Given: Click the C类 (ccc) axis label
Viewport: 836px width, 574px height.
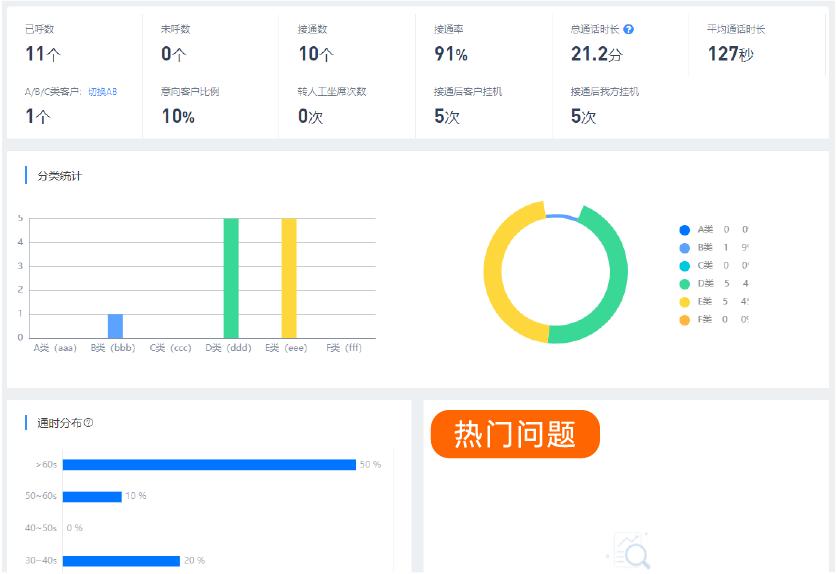Looking at the screenshot, I should point(171,348).
